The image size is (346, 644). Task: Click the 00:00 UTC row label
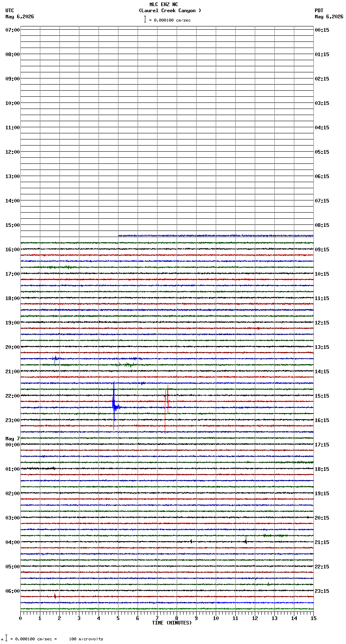(x=13, y=445)
